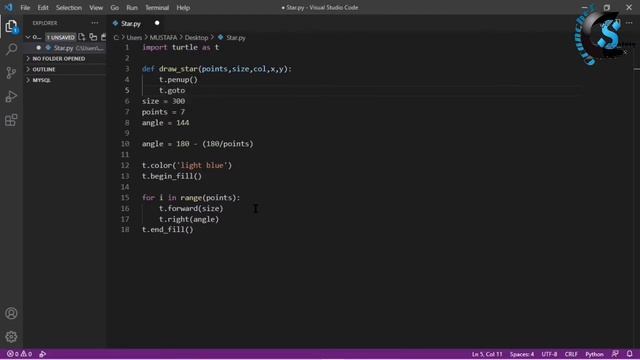Open the Edit menu

(43, 8)
